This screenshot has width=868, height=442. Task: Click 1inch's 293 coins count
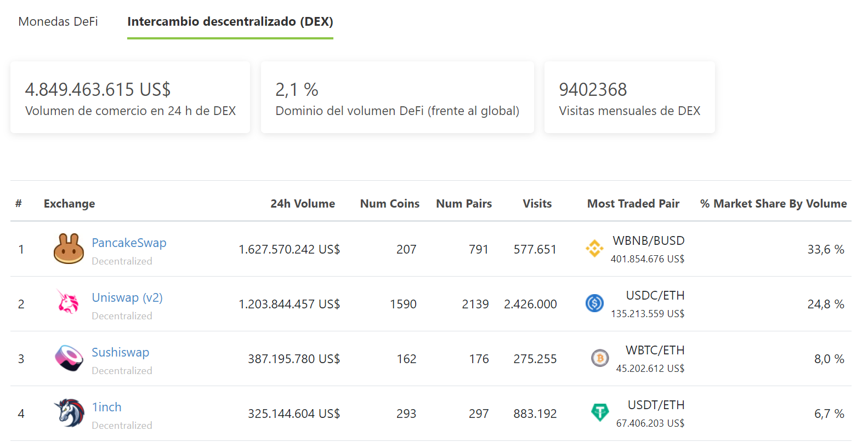[406, 414]
